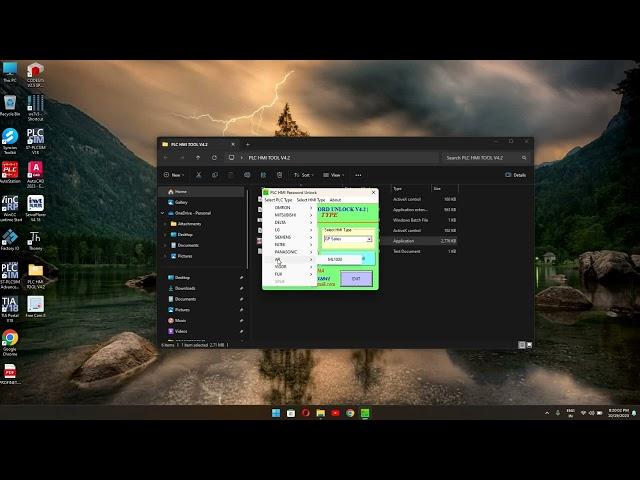Expand the LG submenu
The height and width of the screenshot is (480, 640).
(x=289, y=230)
